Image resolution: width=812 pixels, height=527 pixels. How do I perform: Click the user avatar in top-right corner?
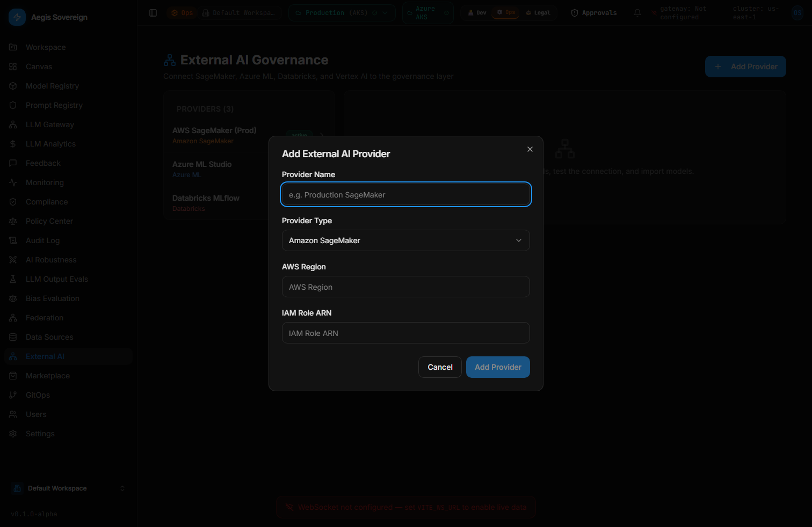point(798,13)
